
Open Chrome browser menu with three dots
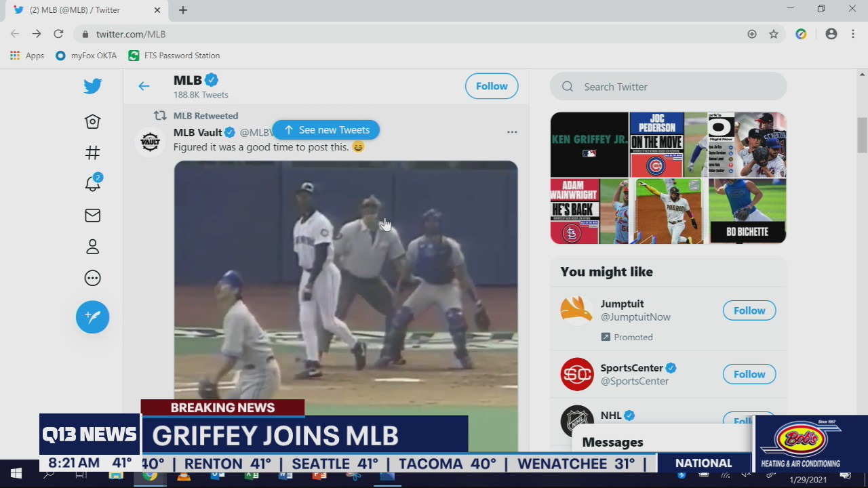pos(852,34)
